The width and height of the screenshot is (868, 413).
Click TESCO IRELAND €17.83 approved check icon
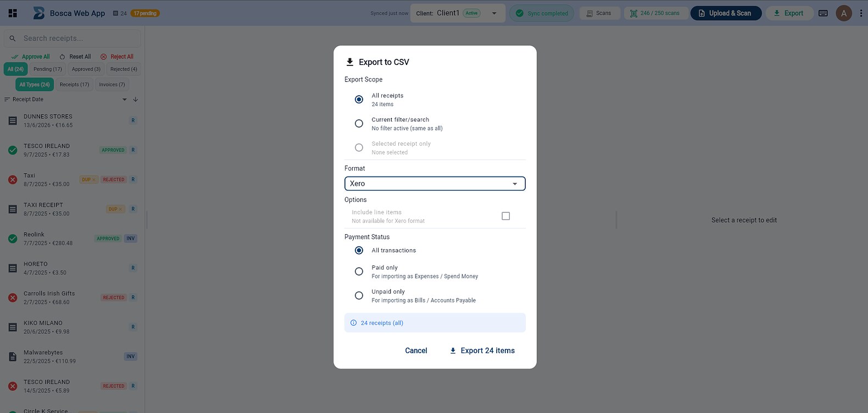(13, 150)
